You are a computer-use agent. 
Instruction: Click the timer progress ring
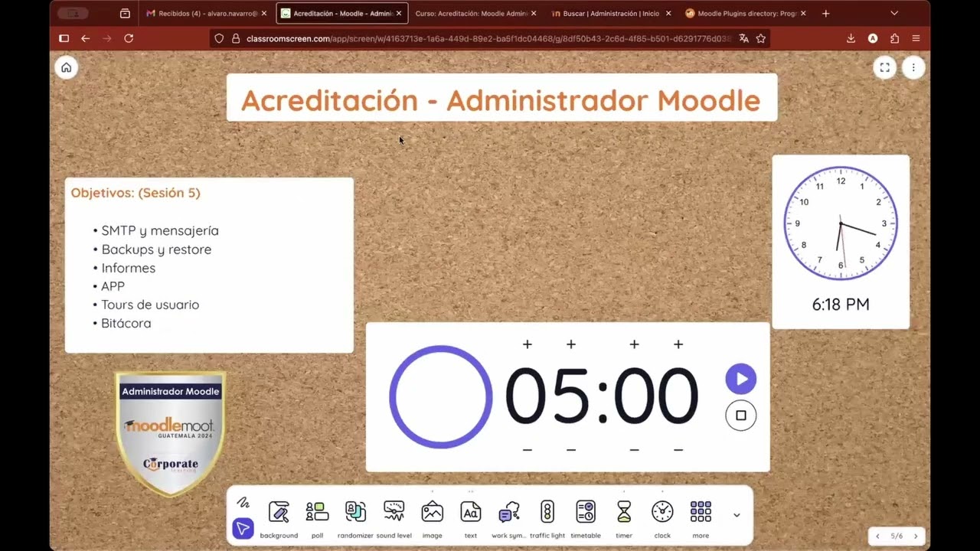point(441,396)
